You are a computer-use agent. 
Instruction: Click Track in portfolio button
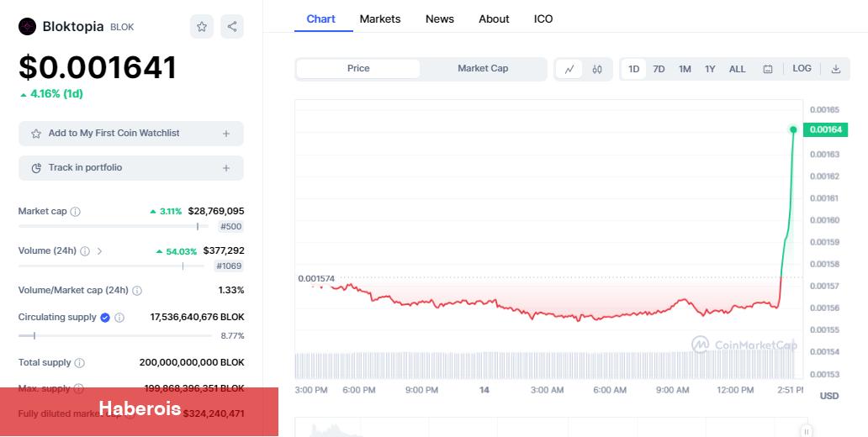click(x=131, y=168)
